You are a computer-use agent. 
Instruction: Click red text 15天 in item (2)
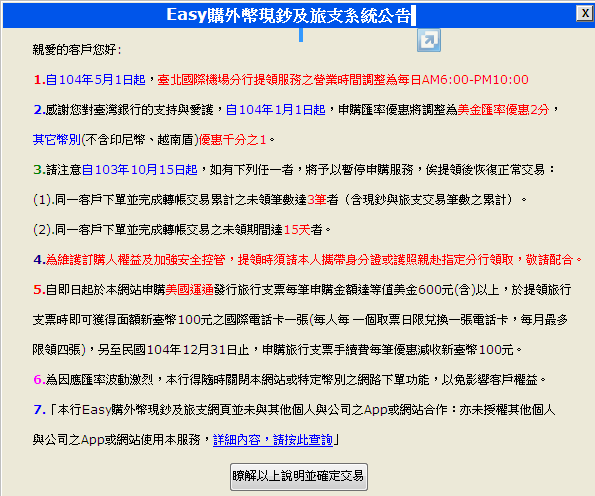click(297, 230)
